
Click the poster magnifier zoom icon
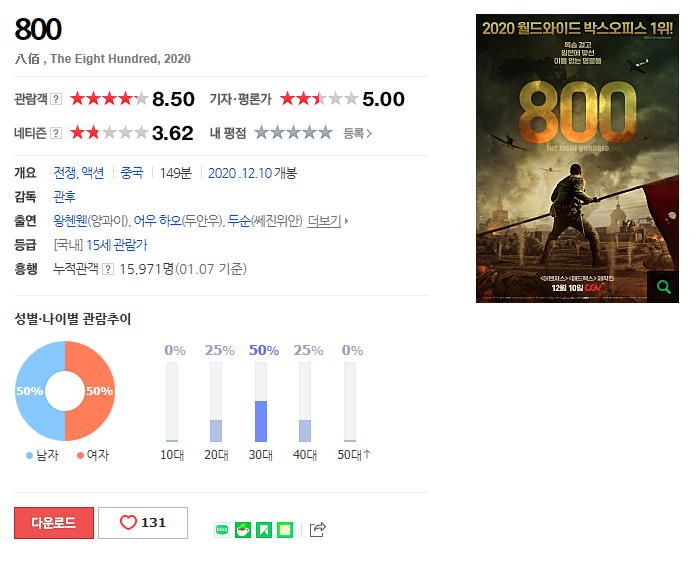pos(663,287)
